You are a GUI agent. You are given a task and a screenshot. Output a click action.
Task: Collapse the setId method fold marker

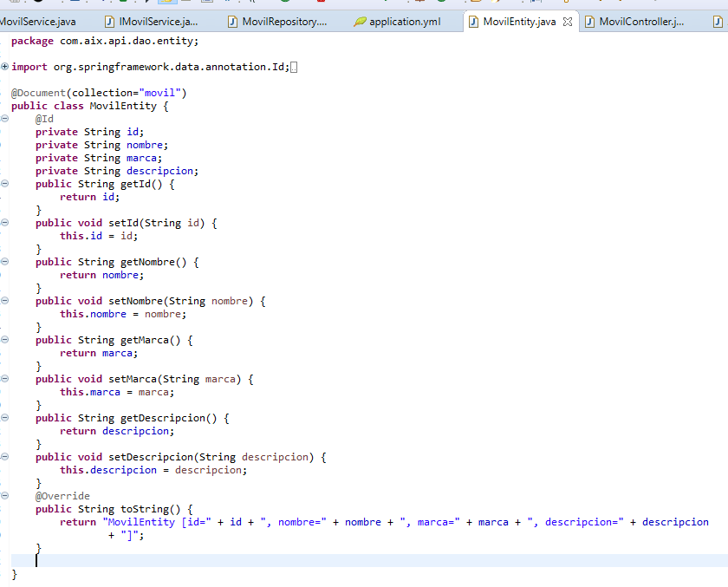point(5,223)
